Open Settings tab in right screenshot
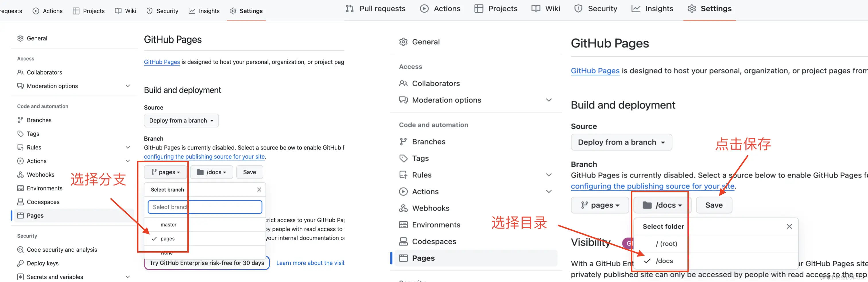Screen dimensions: 868x282 tap(710, 8)
